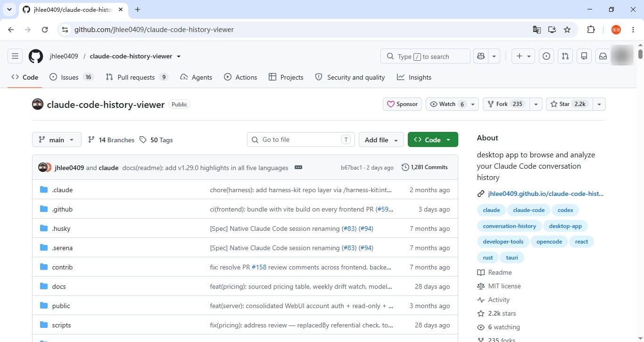Open the repositories icon in header
Screen dimensions: 644x342
(584, 57)
